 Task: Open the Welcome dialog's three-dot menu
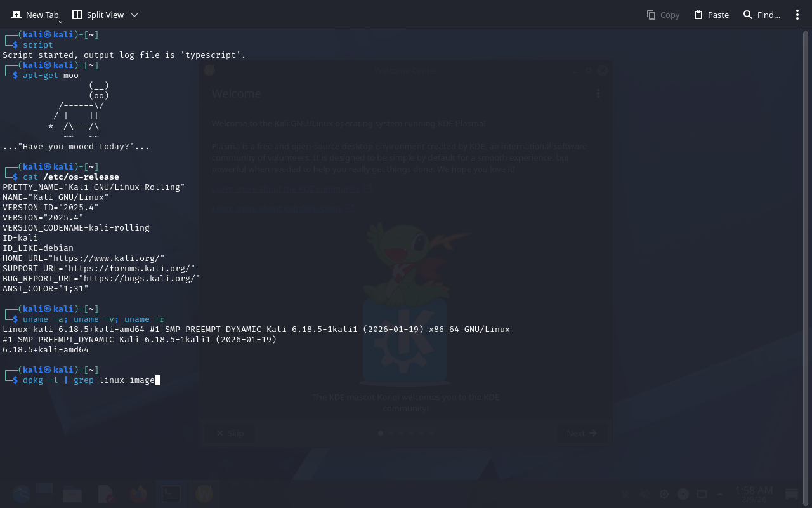click(598, 93)
